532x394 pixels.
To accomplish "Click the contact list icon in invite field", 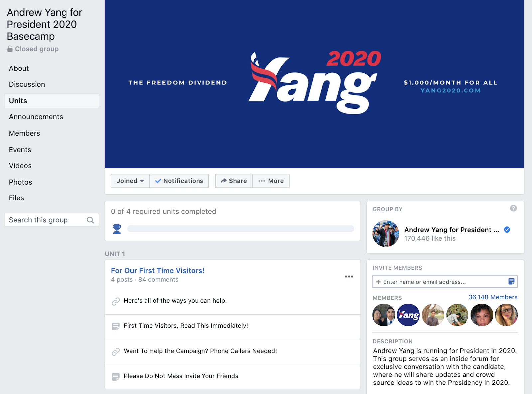I will pos(511,282).
